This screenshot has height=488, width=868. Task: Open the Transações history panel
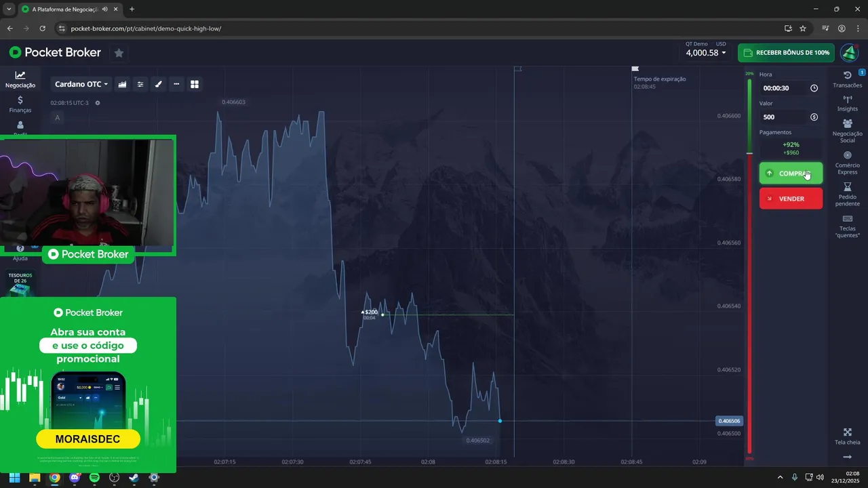pyautogui.click(x=848, y=79)
